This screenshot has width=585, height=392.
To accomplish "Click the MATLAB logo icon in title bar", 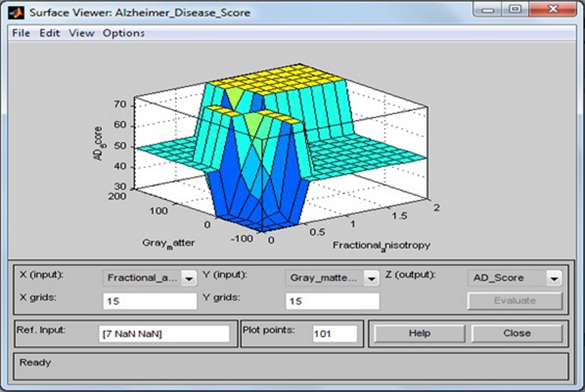I will click(16, 12).
